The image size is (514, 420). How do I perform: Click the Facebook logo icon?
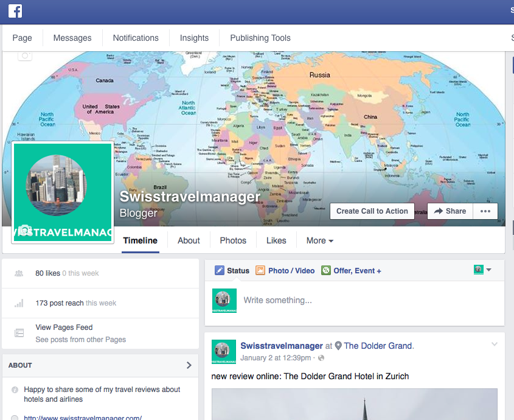coord(15,11)
